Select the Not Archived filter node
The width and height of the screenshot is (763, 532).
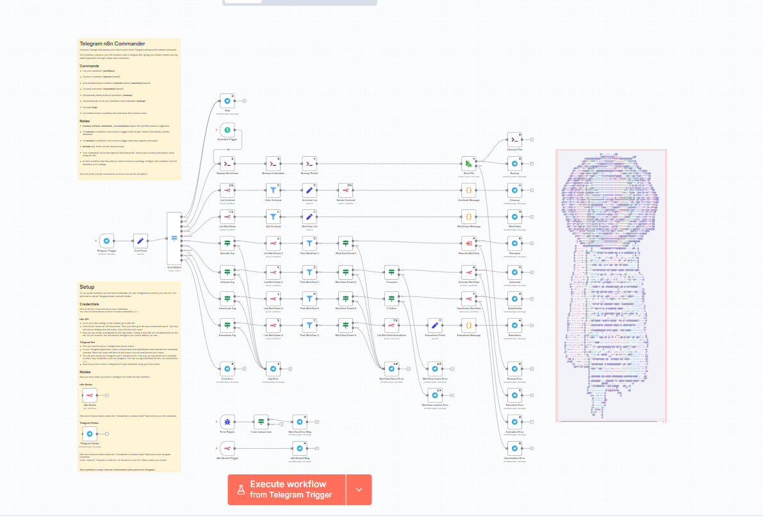click(273, 217)
